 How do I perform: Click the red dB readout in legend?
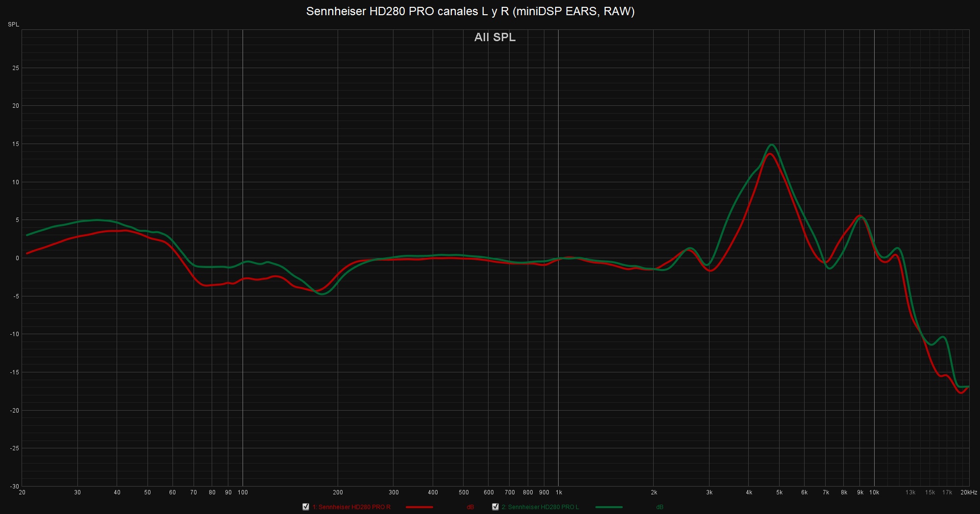coord(470,507)
